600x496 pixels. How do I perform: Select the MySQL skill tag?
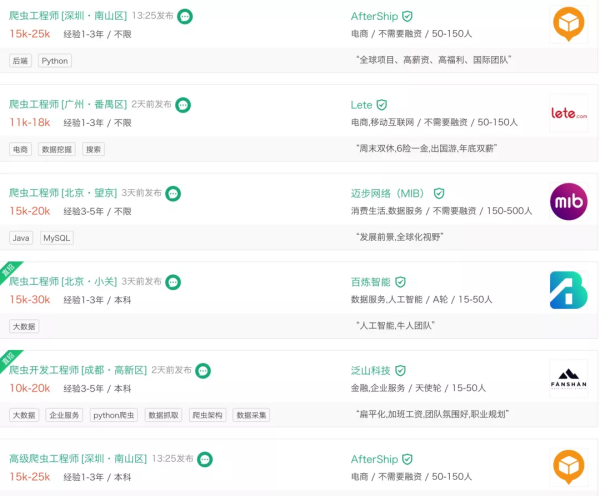tap(56, 238)
